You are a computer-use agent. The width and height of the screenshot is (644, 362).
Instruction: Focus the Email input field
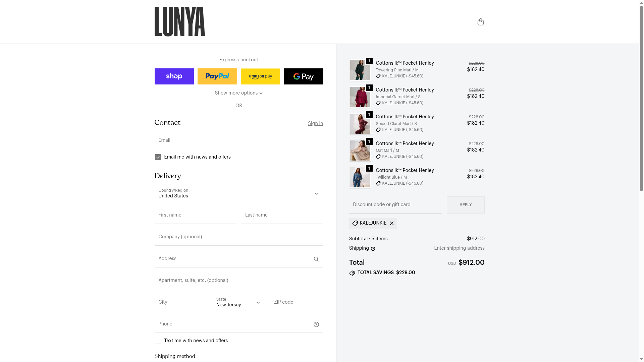(239, 140)
